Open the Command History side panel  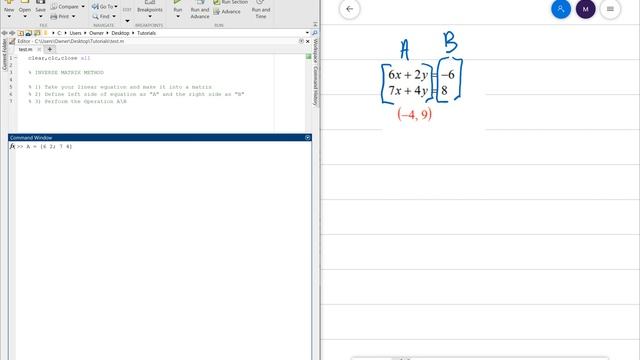click(x=316, y=86)
